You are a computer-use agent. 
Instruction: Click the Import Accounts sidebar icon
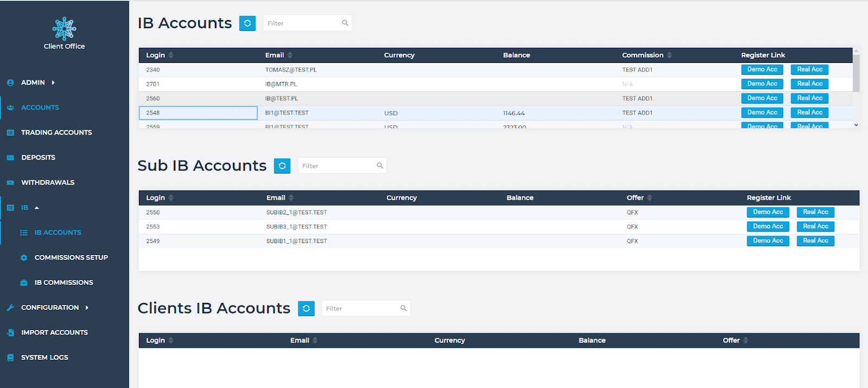click(x=10, y=333)
